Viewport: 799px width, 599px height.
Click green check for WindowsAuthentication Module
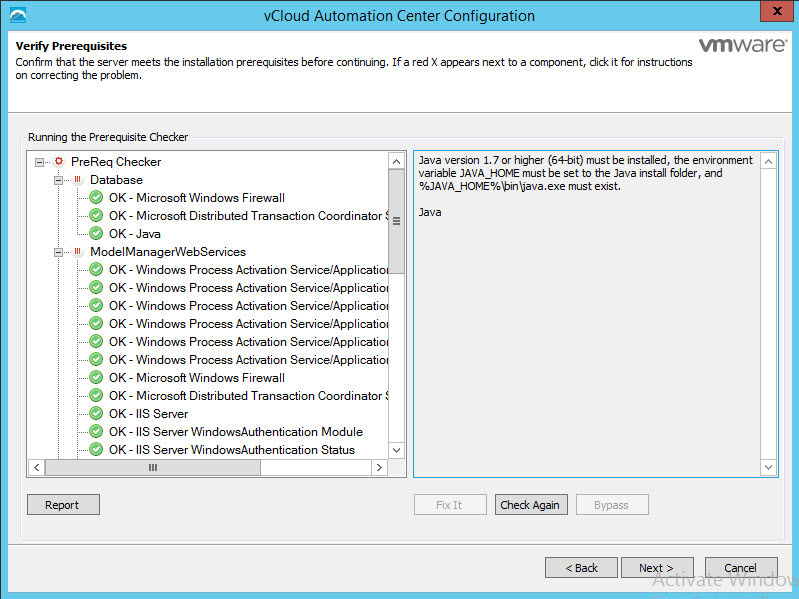click(97, 432)
